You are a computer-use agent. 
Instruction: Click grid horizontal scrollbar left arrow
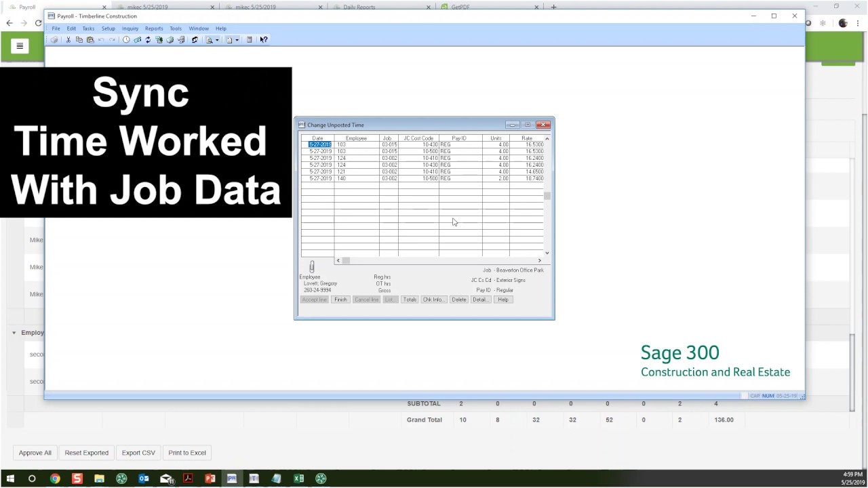click(x=338, y=260)
